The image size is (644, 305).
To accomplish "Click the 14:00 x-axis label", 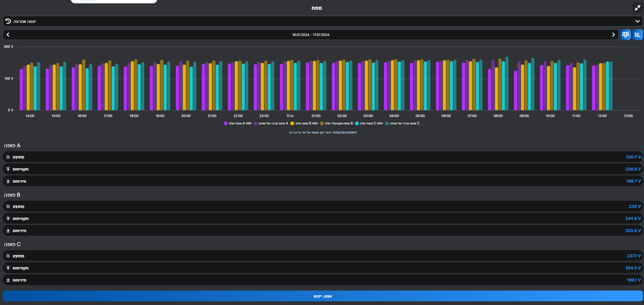I will click(x=30, y=116).
